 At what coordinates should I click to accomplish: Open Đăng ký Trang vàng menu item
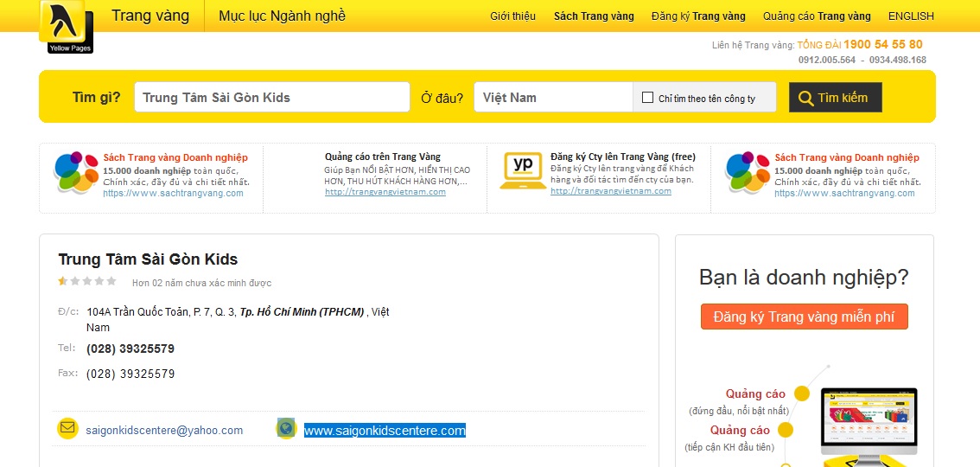pos(698,16)
